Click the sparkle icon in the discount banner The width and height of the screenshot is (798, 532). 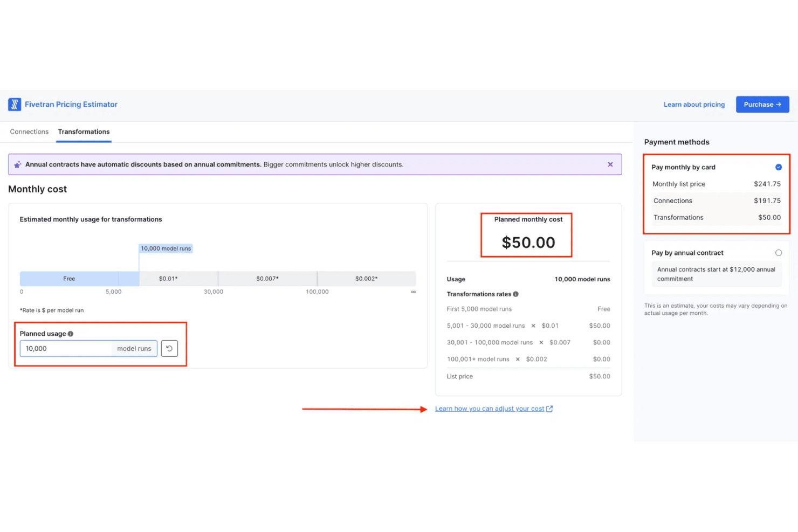point(18,164)
